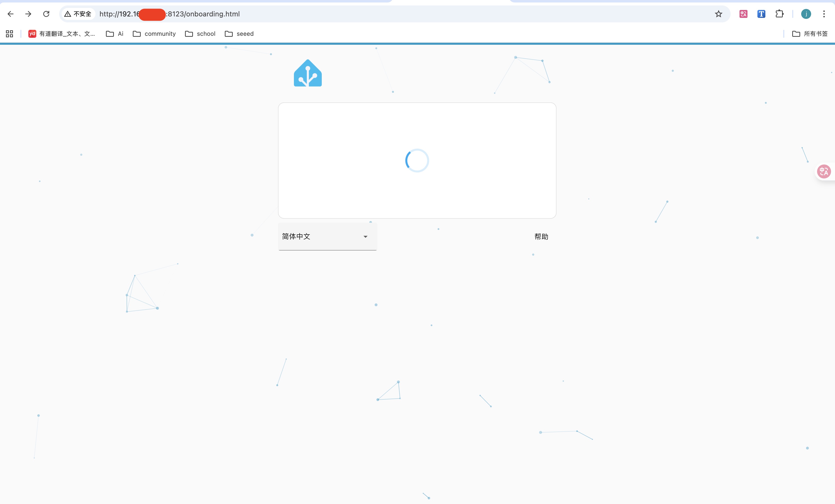
Task: Open the pink translate extension icon
Action: (x=743, y=14)
